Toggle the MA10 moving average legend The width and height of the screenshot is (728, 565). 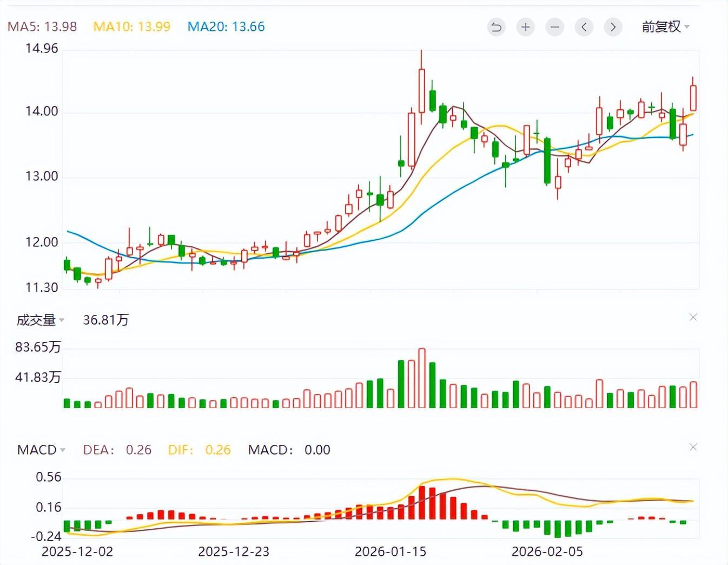[x=132, y=27]
